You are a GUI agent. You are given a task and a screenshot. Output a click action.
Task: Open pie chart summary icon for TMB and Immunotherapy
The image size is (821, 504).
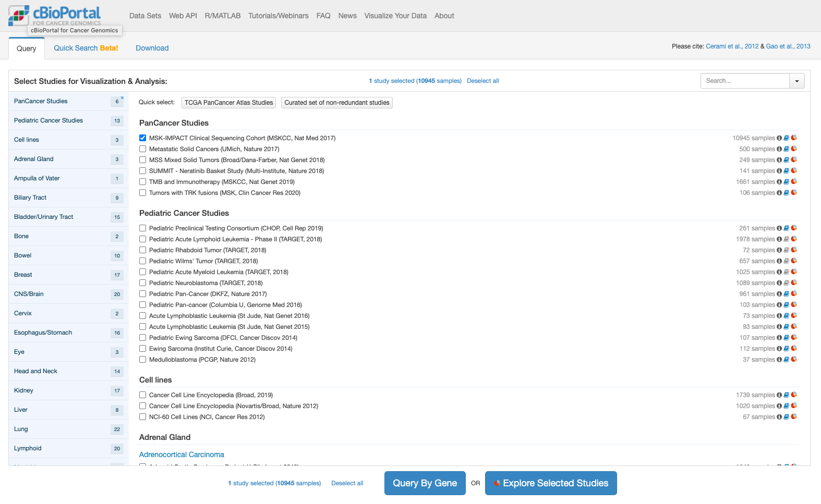[x=794, y=182]
